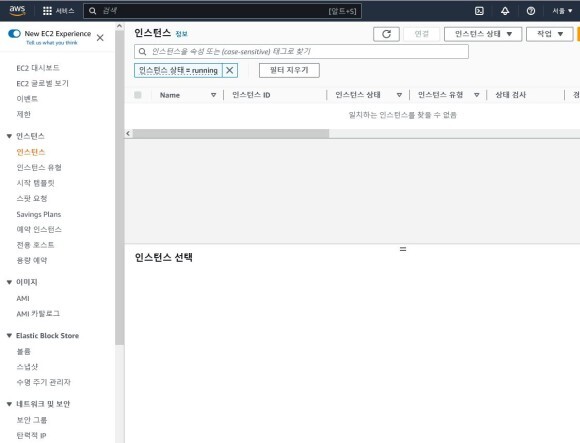
Task: Open AMI in sidebar
Action: click(x=23, y=298)
